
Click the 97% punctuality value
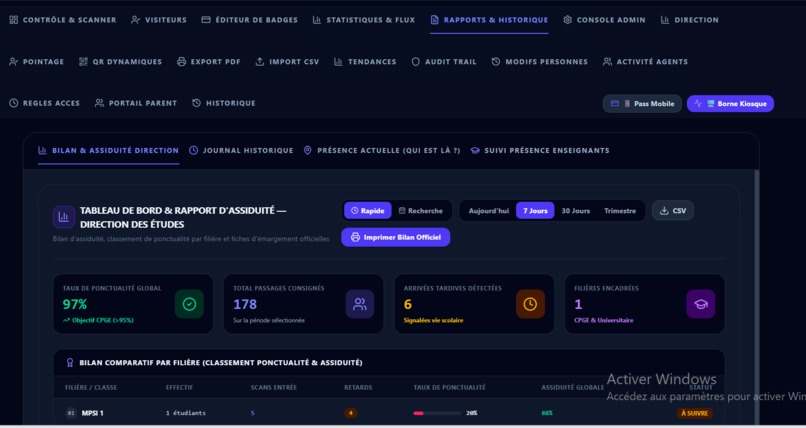coord(75,305)
